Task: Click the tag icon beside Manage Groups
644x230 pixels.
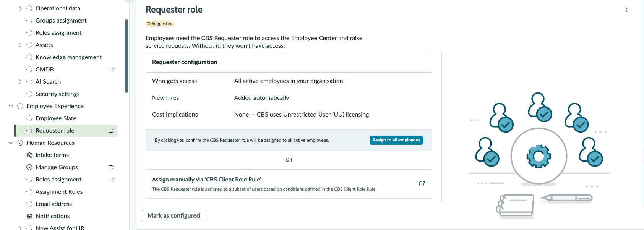Action: point(111,167)
